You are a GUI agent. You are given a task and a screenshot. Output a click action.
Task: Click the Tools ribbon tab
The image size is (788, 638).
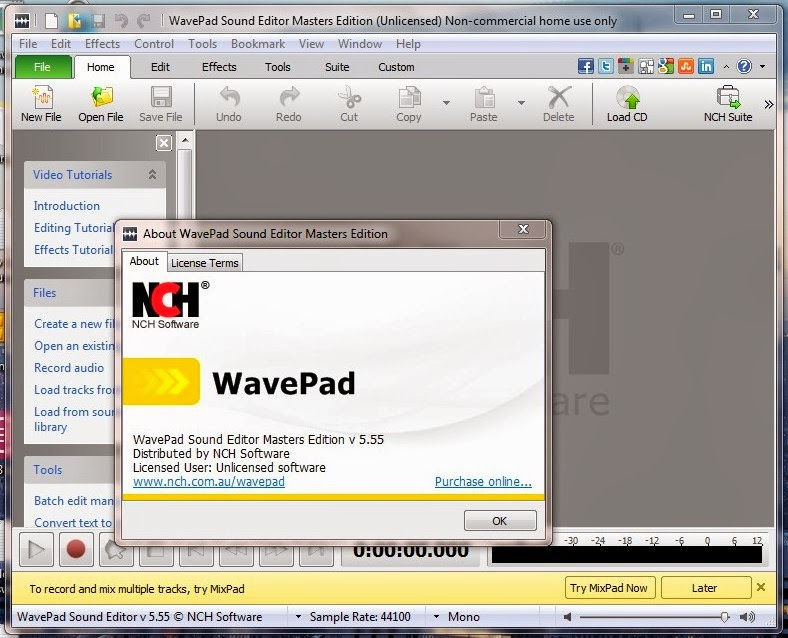coord(278,67)
